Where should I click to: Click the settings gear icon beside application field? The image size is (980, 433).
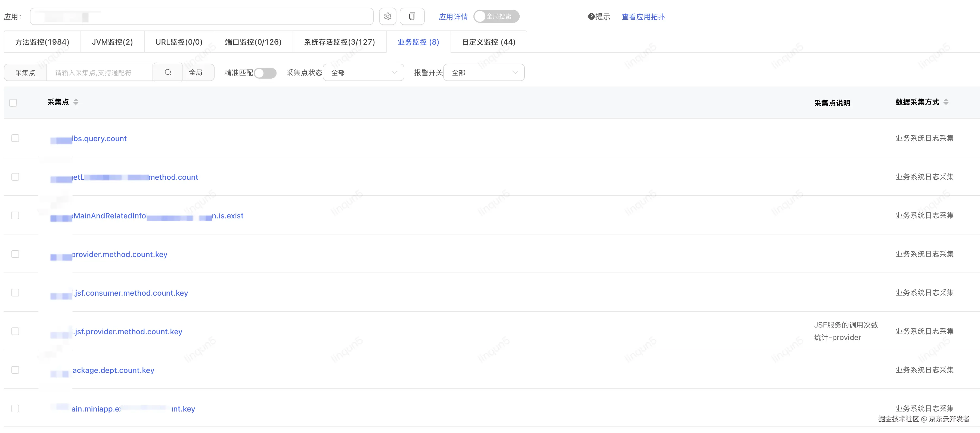pyautogui.click(x=387, y=16)
